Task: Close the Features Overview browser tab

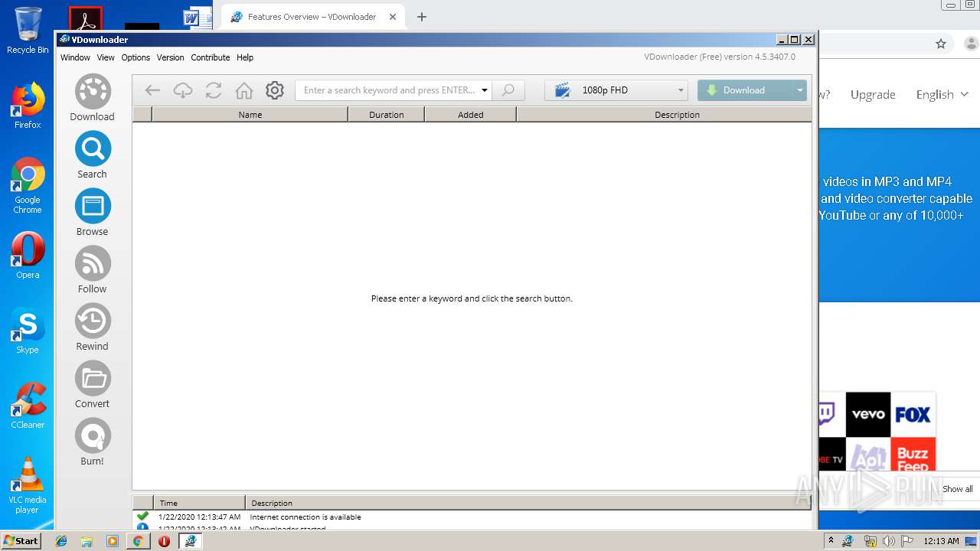Action: click(393, 17)
